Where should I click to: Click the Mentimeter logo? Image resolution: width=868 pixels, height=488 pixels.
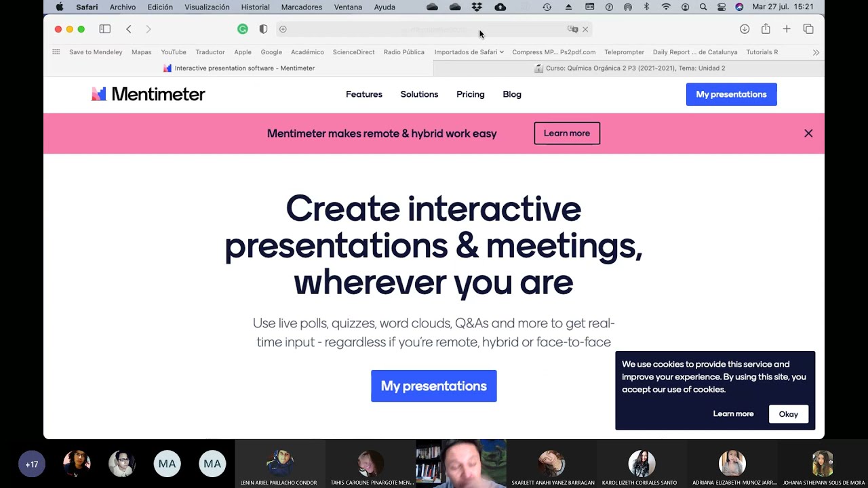tap(148, 94)
